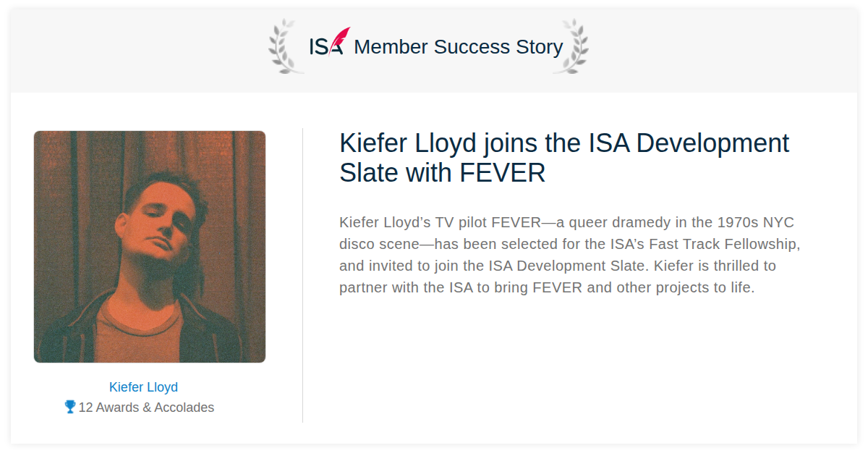This screenshot has height=456, width=868.
Task: Click the FEVER story description paragraph
Action: [x=570, y=255]
